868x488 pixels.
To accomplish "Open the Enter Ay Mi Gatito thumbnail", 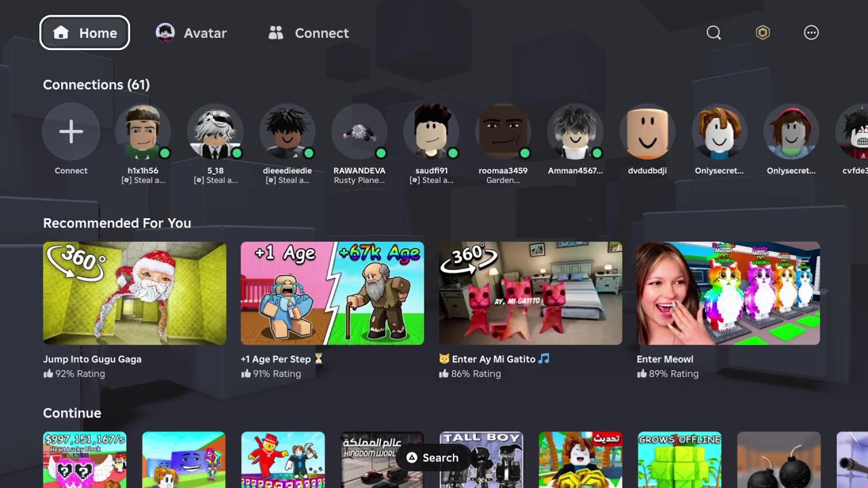I will 530,293.
